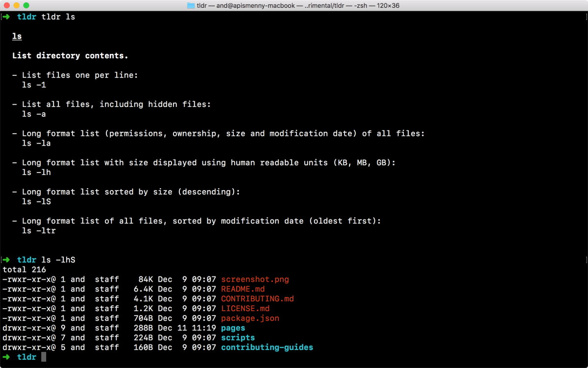588x368 pixels.
Task: Click the line about oldest first sorting
Action: [x=196, y=221]
